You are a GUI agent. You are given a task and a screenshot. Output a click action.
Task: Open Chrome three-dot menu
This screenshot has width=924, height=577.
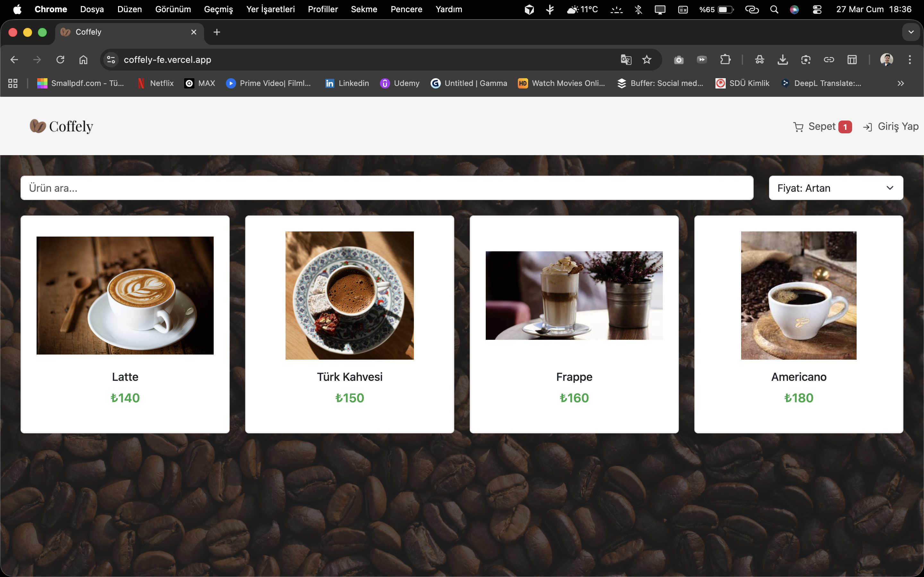[x=910, y=60]
